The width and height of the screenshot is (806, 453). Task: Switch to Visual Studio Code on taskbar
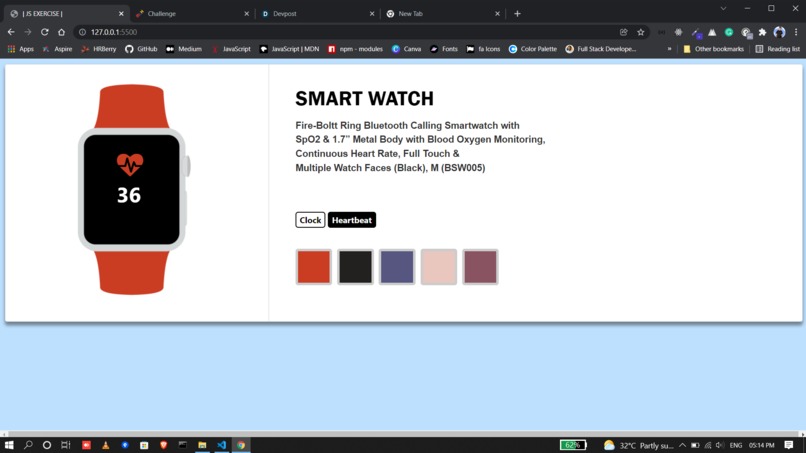[x=222, y=445]
